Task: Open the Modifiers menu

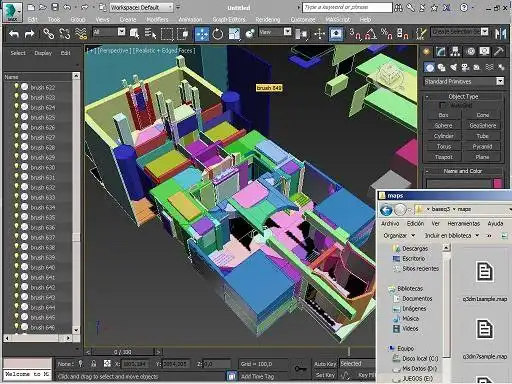Action: point(157,20)
